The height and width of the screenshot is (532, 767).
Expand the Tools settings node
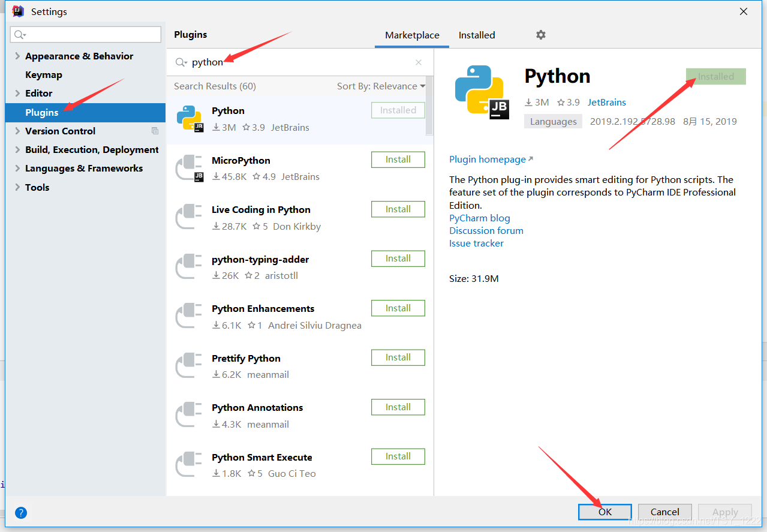pos(17,187)
